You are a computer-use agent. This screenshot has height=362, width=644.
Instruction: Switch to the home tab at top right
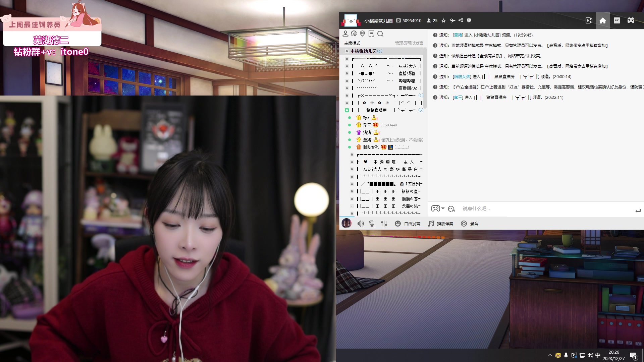[602, 20]
